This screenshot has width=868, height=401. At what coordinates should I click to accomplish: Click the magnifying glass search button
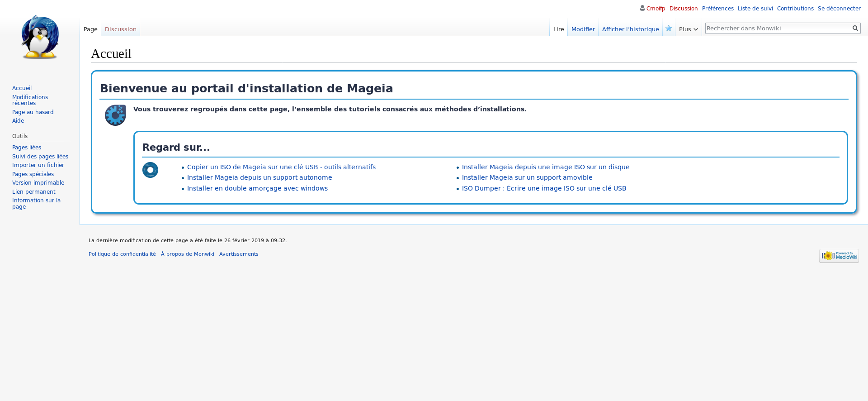(855, 28)
